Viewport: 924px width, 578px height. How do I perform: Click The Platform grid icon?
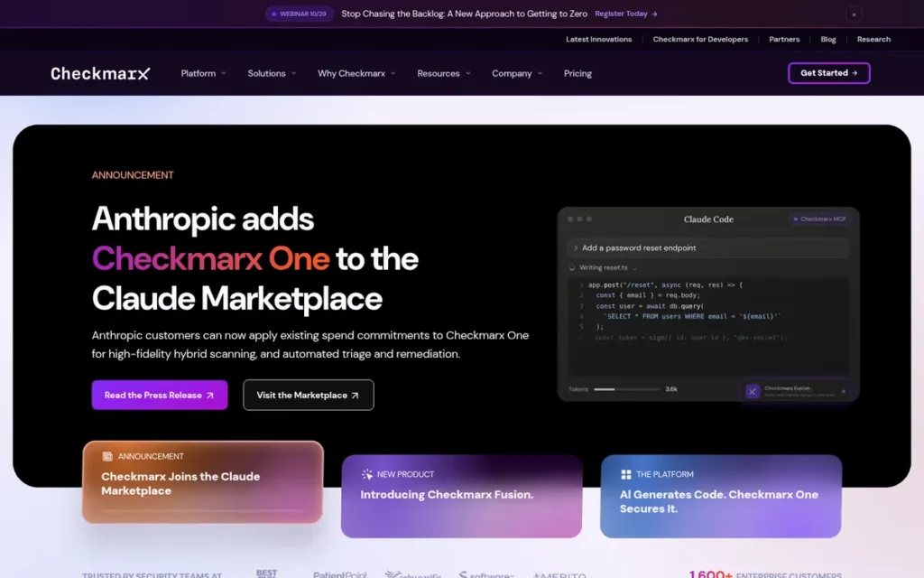tap(626, 474)
